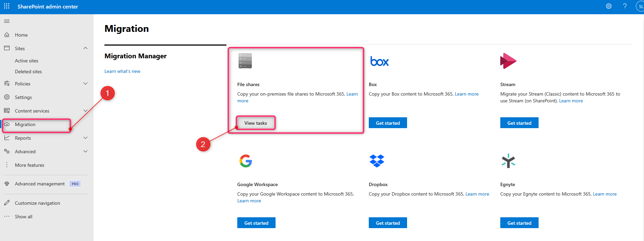Click the Advanced gears icon
This screenshot has height=241, width=644.
point(7,151)
